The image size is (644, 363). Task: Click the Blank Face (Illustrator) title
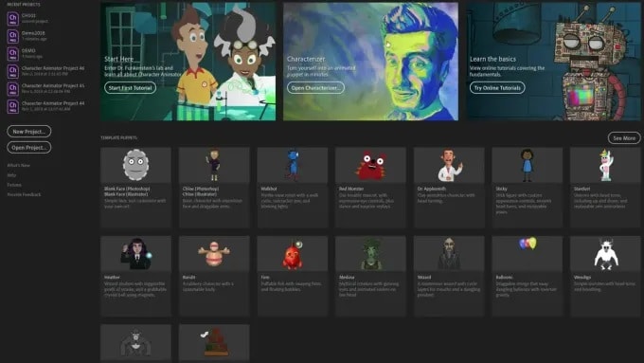[126, 194]
